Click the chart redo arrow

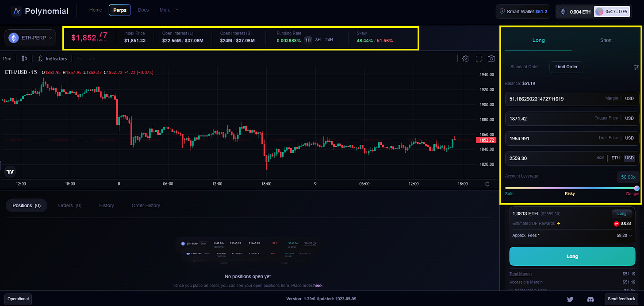pyautogui.click(x=92, y=58)
